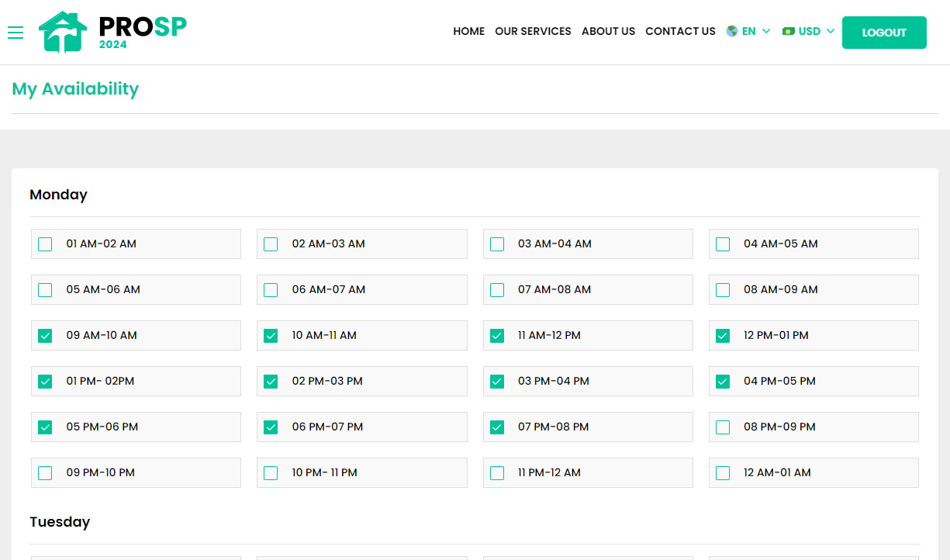950x560 pixels.
Task: Enable Monday 02 AM-03 AM slot
Action: (271, 244)
